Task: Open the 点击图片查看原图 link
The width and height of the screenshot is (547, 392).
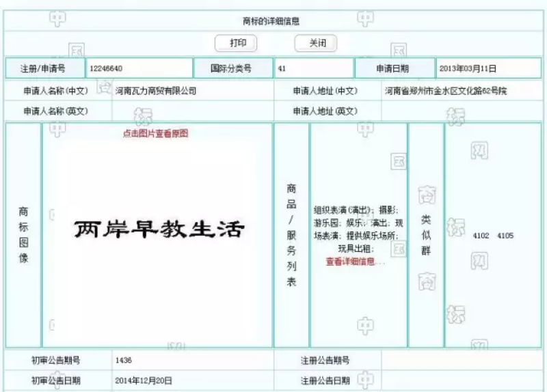Action: (156, 133)
